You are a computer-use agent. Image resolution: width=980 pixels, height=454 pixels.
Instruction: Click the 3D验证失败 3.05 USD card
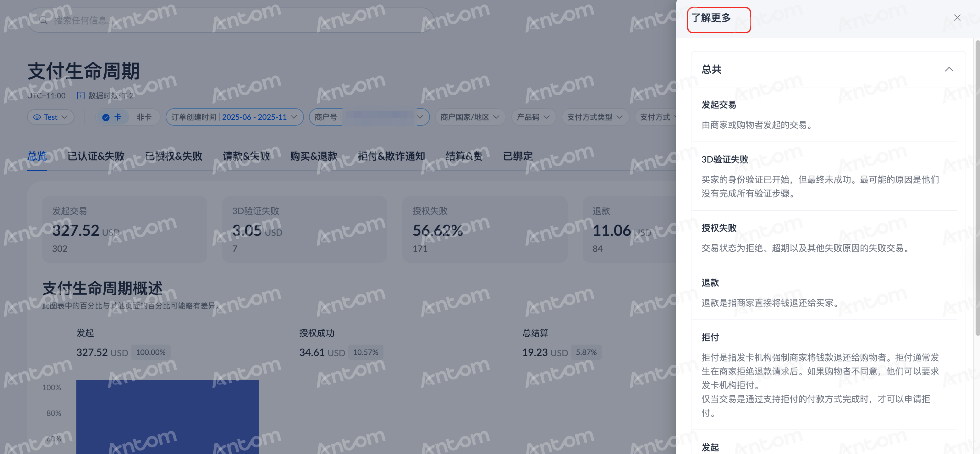pyautogui.click(x=304, y=230)
